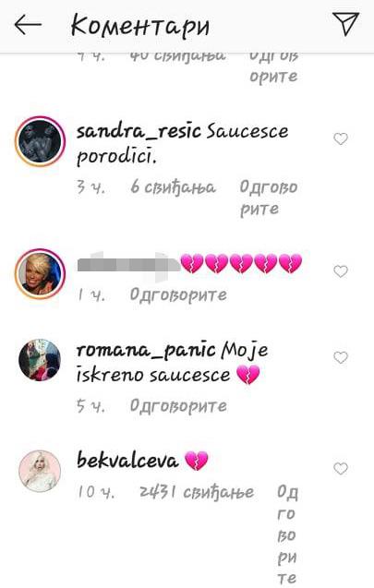View the 6 свиђања likes list

[x=173, y=187]
